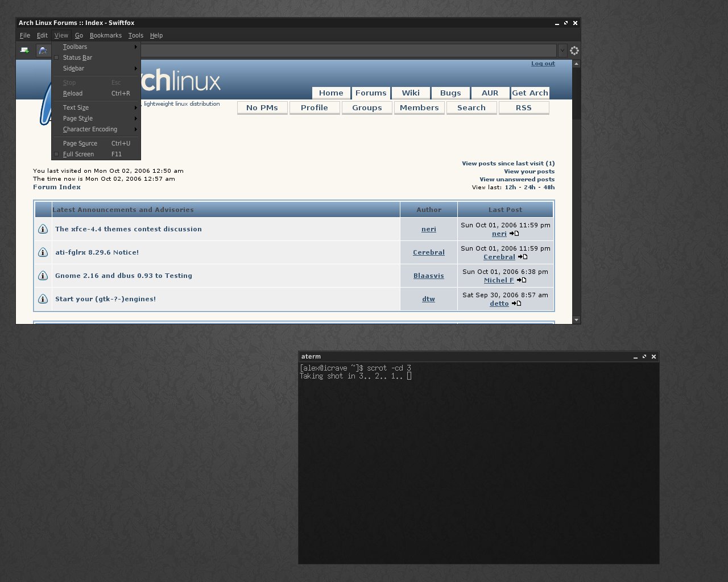The height and width of the screenshot is (582, 728).
Task: Go to latest post icon after neri
Action: coord(514,234)
